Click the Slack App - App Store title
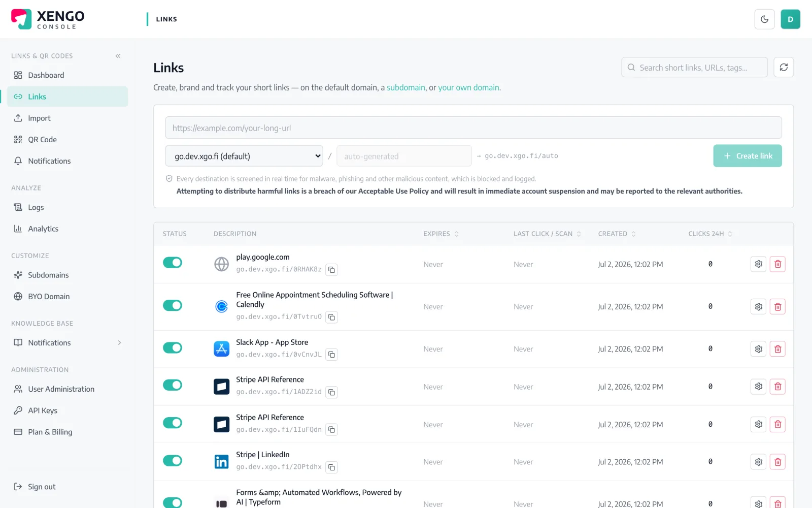The height and width of the screenshot is (508, 812). coord(272,342)
